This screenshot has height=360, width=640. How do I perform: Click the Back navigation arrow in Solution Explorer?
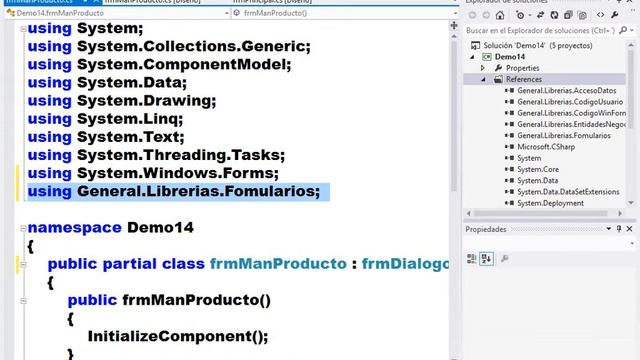(472, 16)
